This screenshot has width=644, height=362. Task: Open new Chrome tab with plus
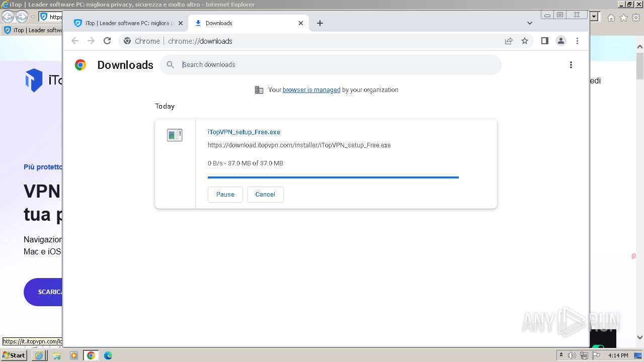point(320,23)
